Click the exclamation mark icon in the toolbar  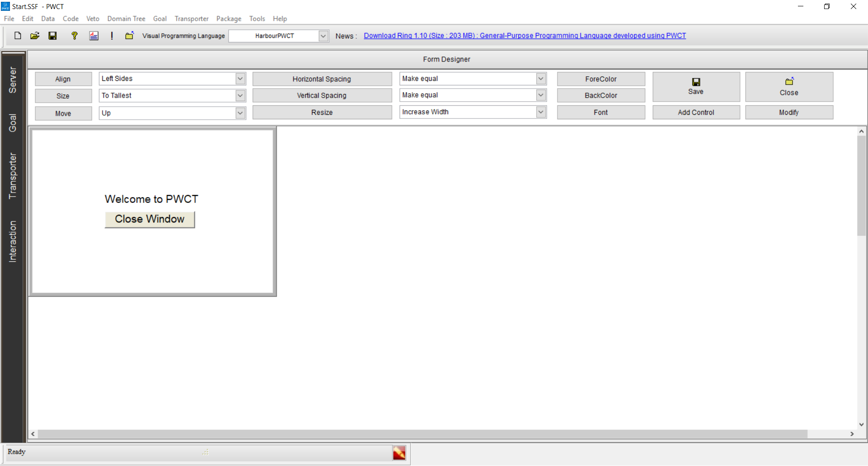[112, 36]
